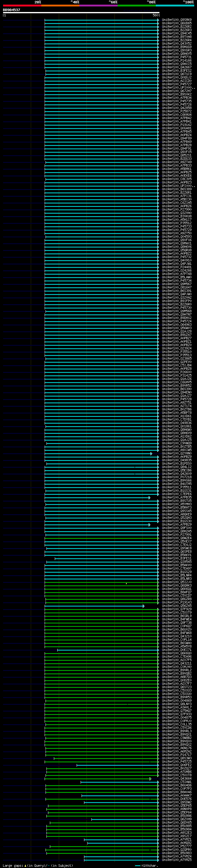Select hit label UniRef100_A5YMH3
The image size is (197, 868).
177,504
